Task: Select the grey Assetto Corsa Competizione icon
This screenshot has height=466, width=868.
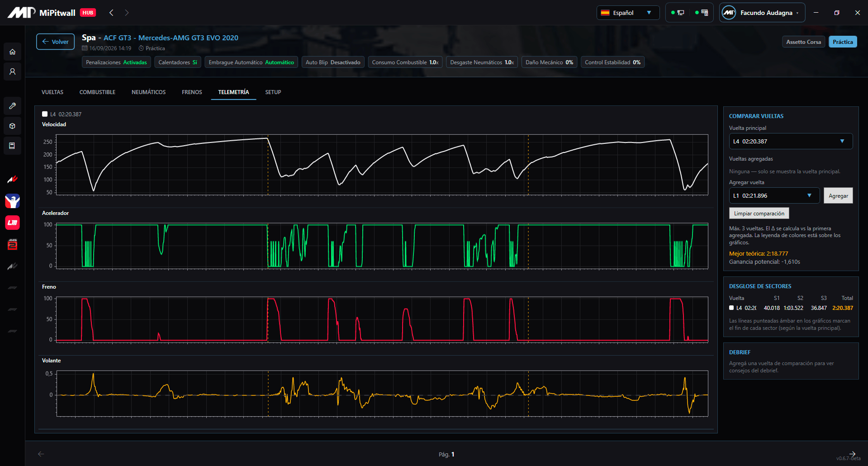Action: coord(12,266)
